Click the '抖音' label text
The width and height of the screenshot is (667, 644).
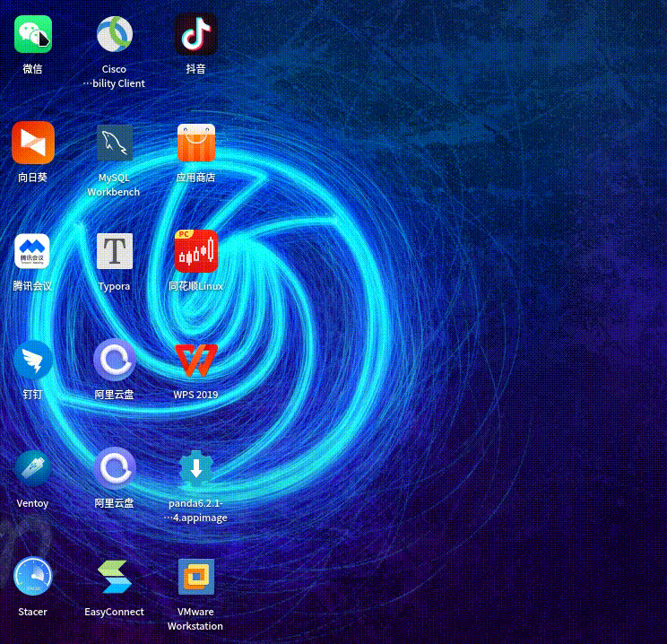click(195, 69)
